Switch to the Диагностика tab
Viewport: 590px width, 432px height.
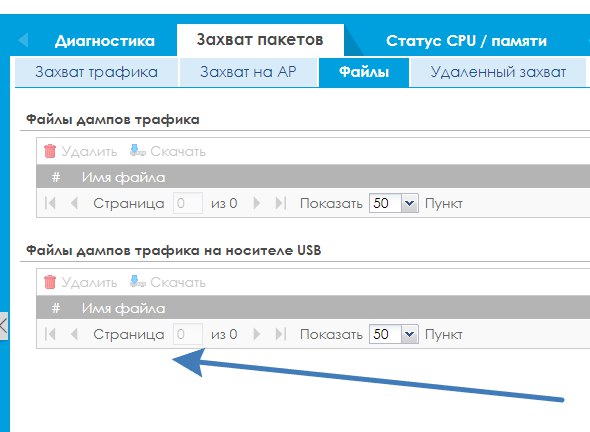pyautogui.click(x=105, y=41)
